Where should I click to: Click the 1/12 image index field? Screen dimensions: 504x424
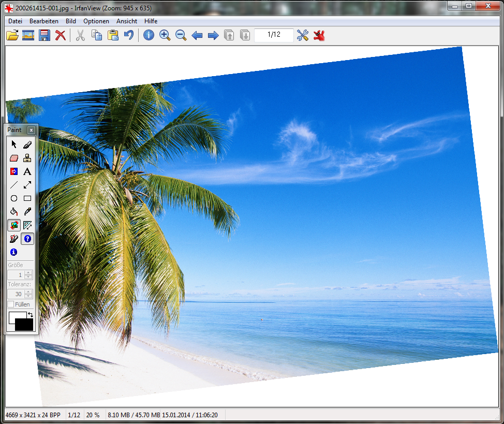(274, 35)
